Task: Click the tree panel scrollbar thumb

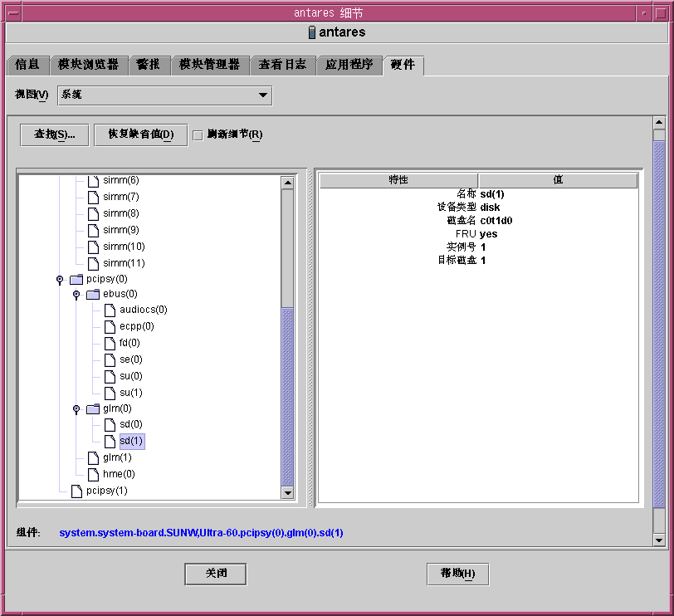Action: pyautogui.click(x=287, y=397)
